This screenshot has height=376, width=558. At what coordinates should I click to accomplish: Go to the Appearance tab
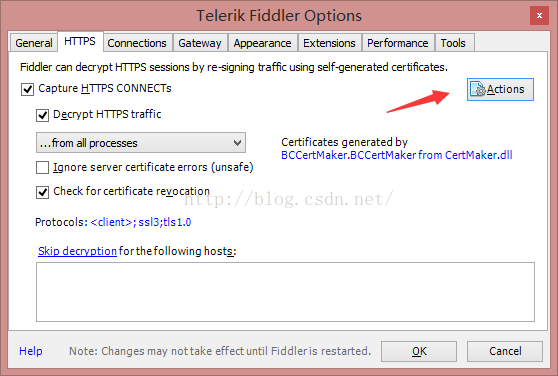tap(263, 43)
